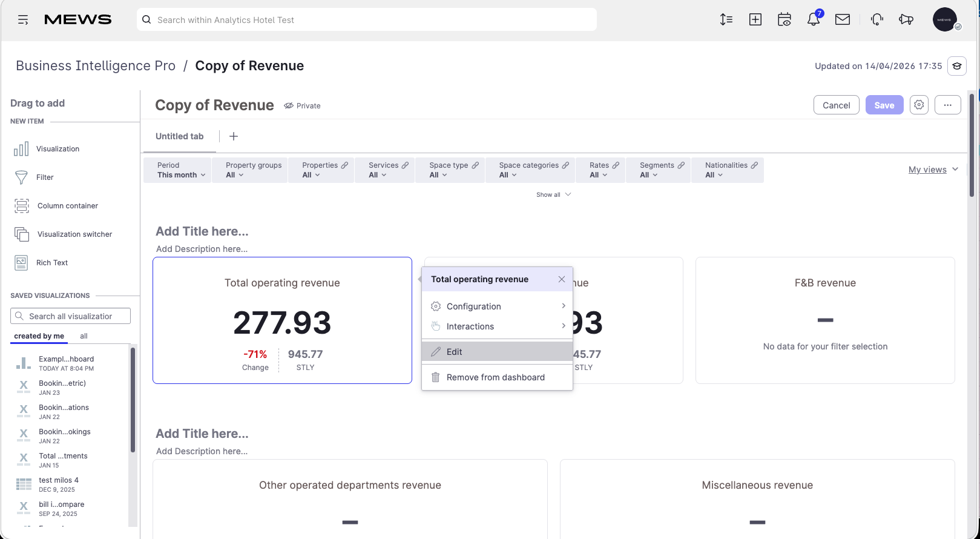980x539 pixels.
Task: Click the saved visualizations list scrollbar
Action: pyautogui.click(x=133, y=400)
